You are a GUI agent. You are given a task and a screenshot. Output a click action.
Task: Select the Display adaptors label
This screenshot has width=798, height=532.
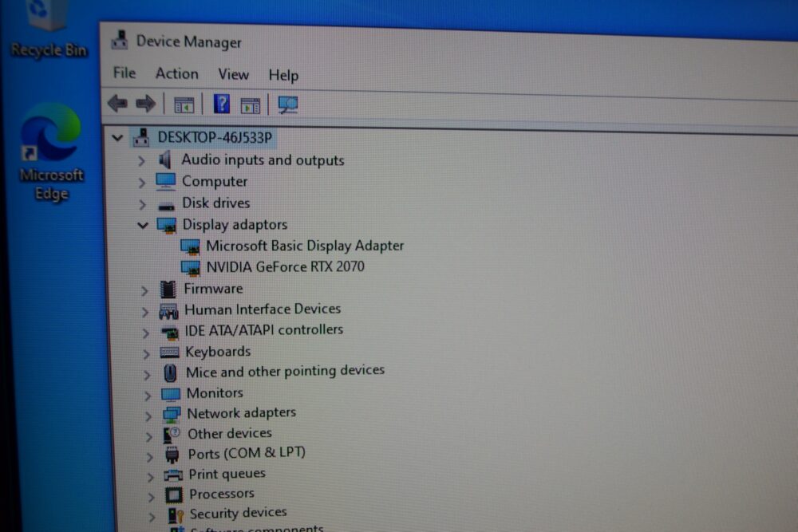tap(235, 224)
